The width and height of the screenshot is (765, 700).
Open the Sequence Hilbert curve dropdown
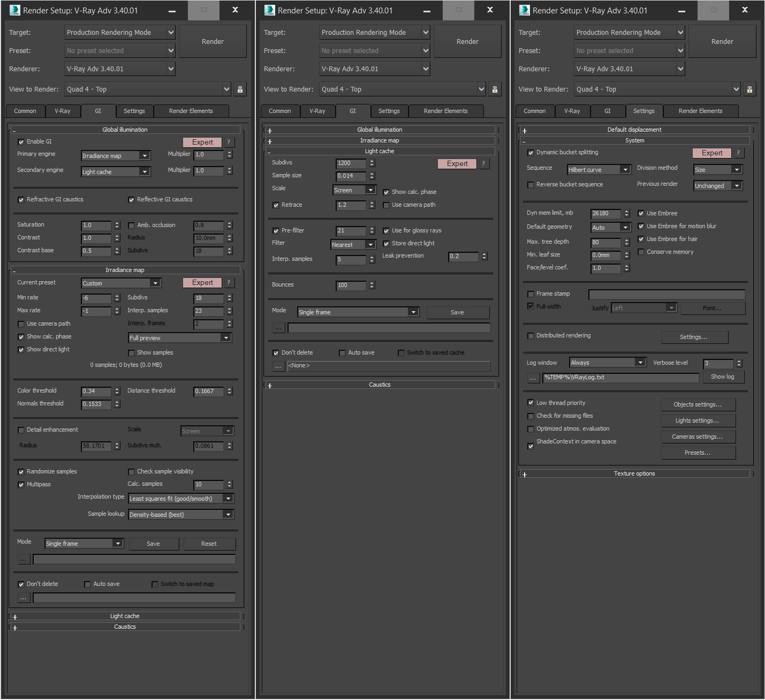[x=600, y=169]
